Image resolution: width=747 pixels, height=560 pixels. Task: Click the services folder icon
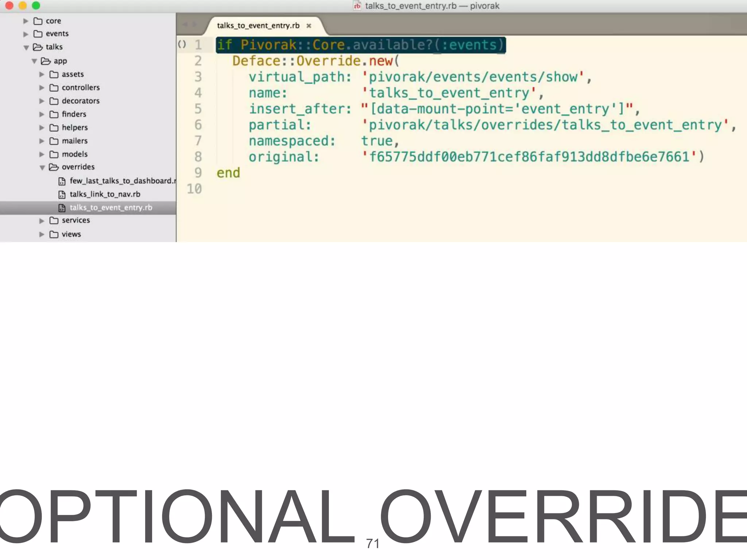(x=54, y=220)
